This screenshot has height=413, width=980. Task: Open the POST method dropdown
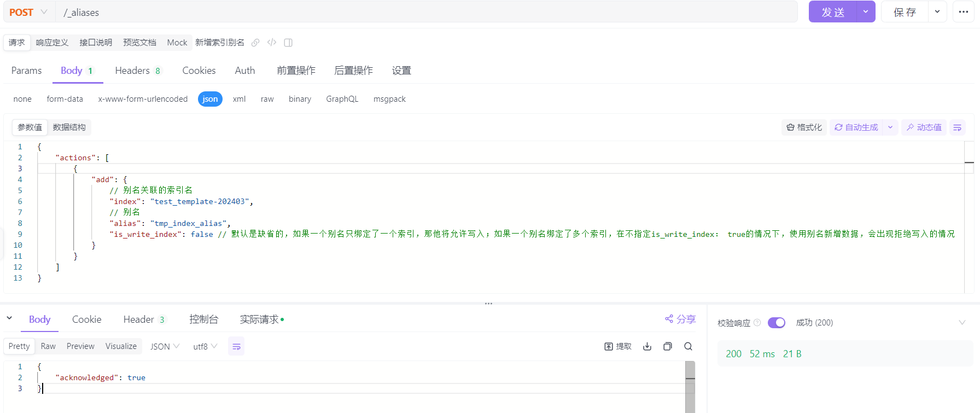[28, 12]
